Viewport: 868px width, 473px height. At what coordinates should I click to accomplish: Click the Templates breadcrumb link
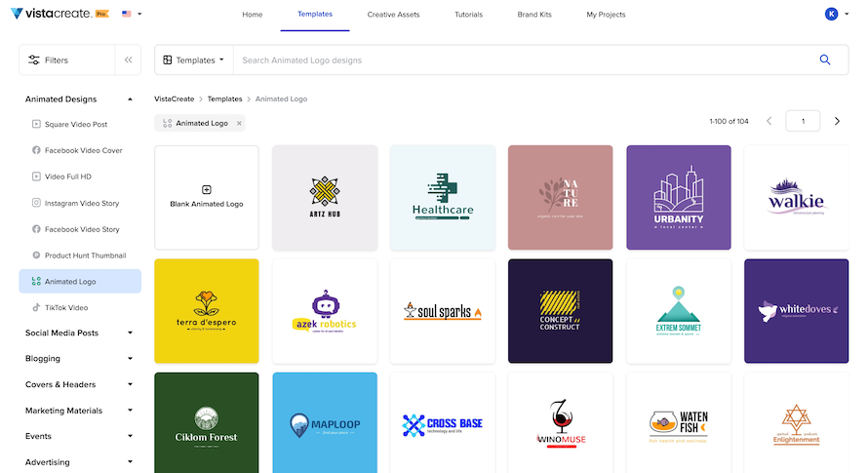click(x=224, y=99)
